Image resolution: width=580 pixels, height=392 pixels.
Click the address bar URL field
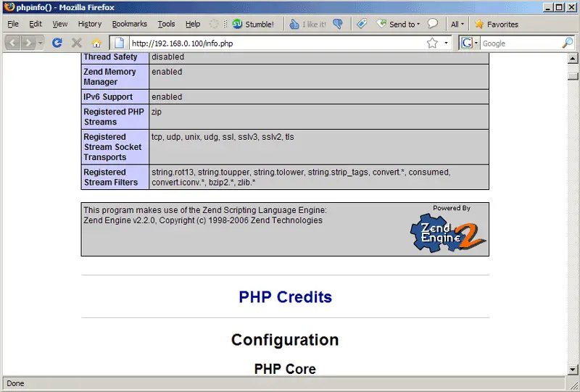(278, 43)
